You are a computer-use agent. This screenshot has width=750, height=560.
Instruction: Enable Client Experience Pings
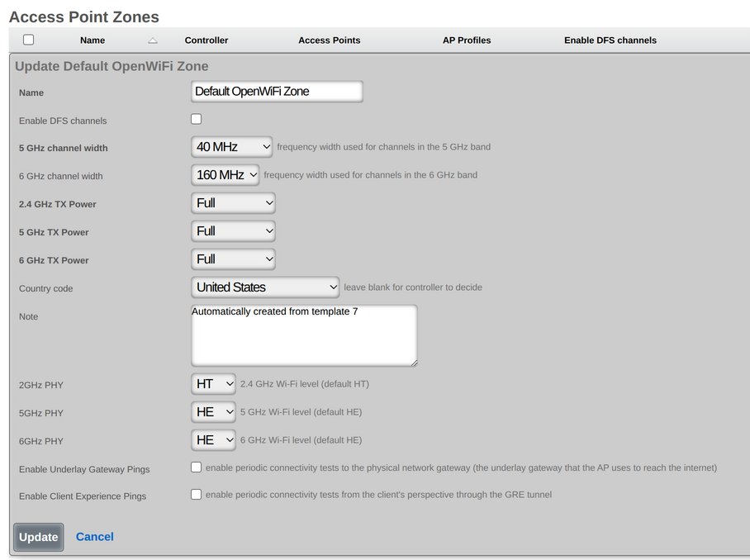(196, 496)
